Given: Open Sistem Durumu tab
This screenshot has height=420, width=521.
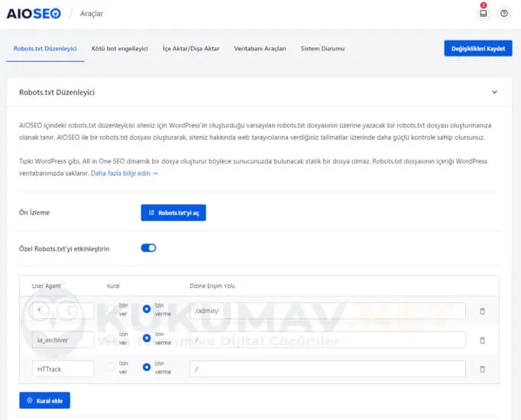Looking at the screenshot, I should coord(322,48).
